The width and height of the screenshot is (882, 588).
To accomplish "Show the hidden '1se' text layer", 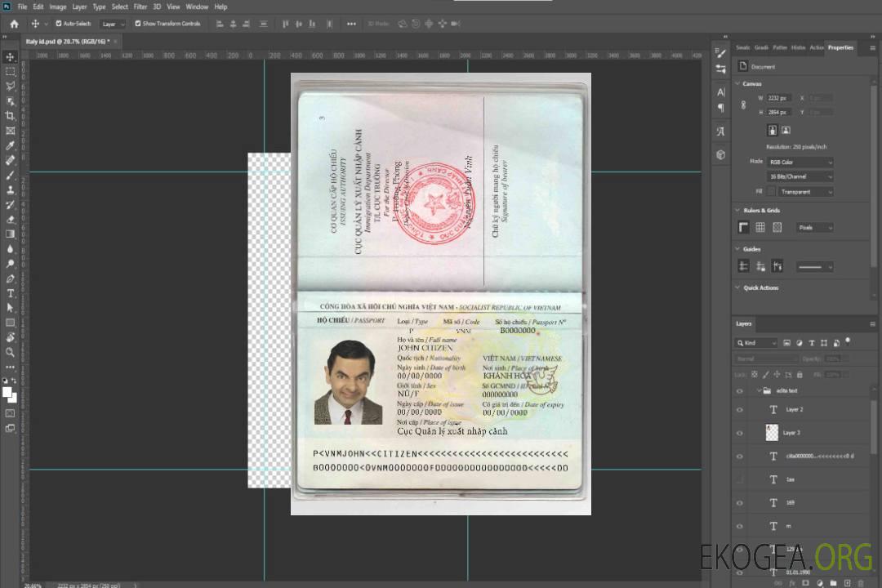I will 740,479.
